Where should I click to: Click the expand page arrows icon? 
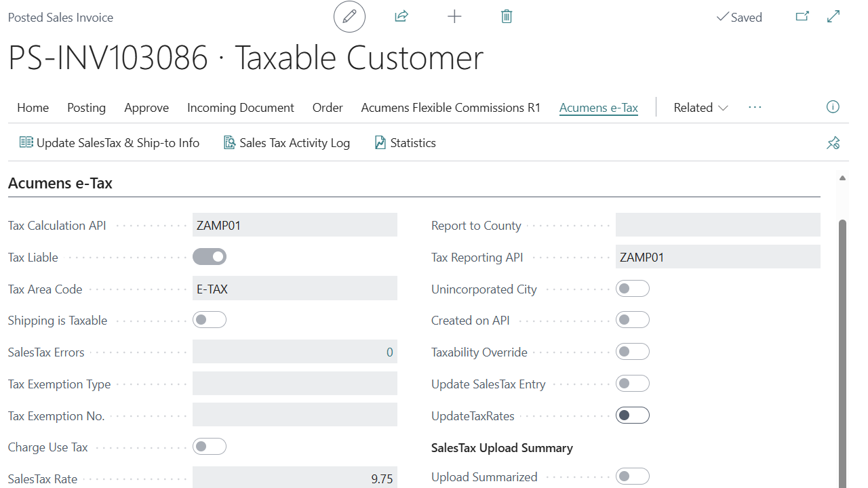(x=834, y=16)
